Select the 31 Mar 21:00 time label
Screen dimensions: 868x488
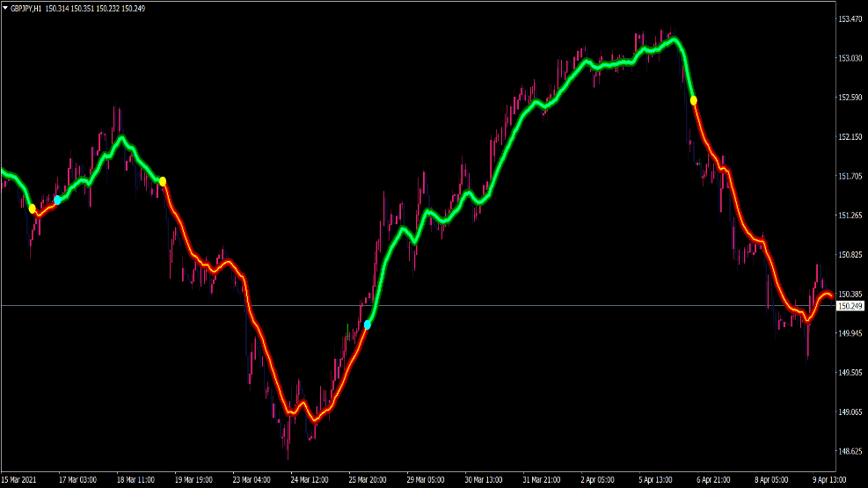coord(541,480)
